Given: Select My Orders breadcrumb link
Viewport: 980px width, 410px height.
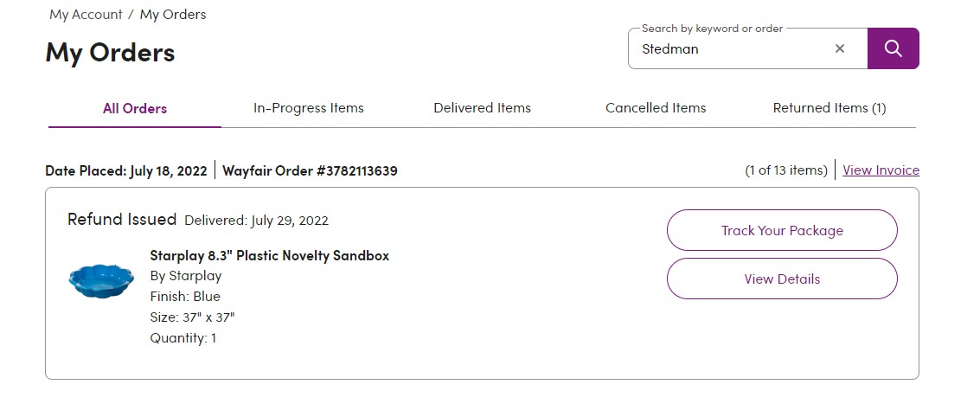Looking at the screenshot, I should [x=172, y=15].
